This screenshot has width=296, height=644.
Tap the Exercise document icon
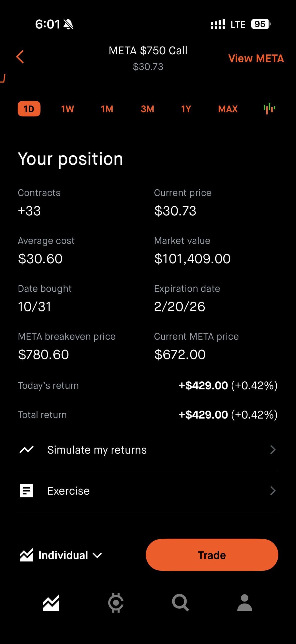[26, 491]
